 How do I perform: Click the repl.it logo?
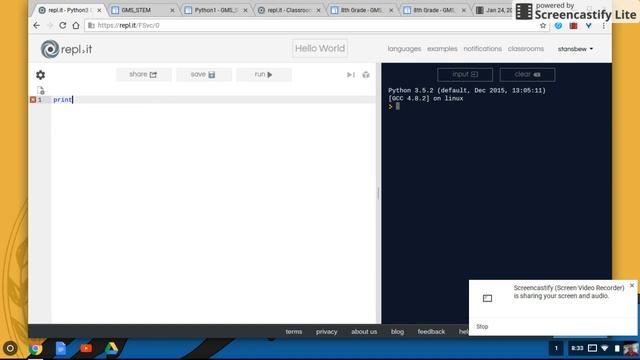click(x=66, y=49)
